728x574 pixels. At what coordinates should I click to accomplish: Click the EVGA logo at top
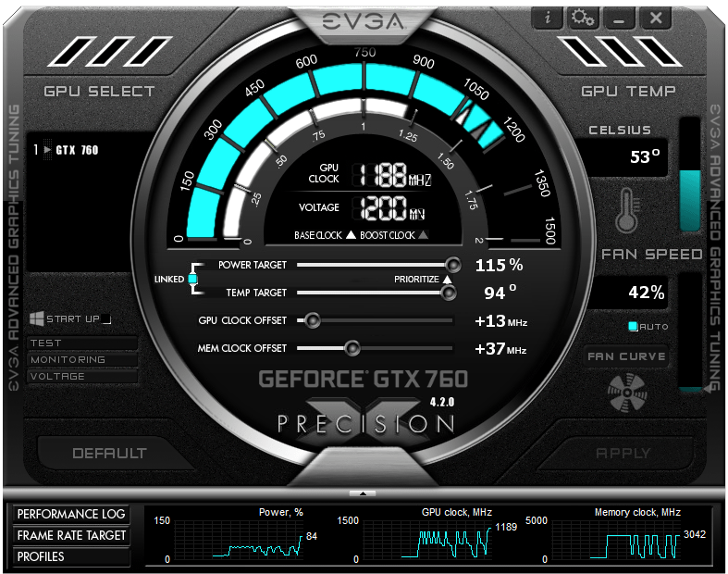(x=364, y=21)
